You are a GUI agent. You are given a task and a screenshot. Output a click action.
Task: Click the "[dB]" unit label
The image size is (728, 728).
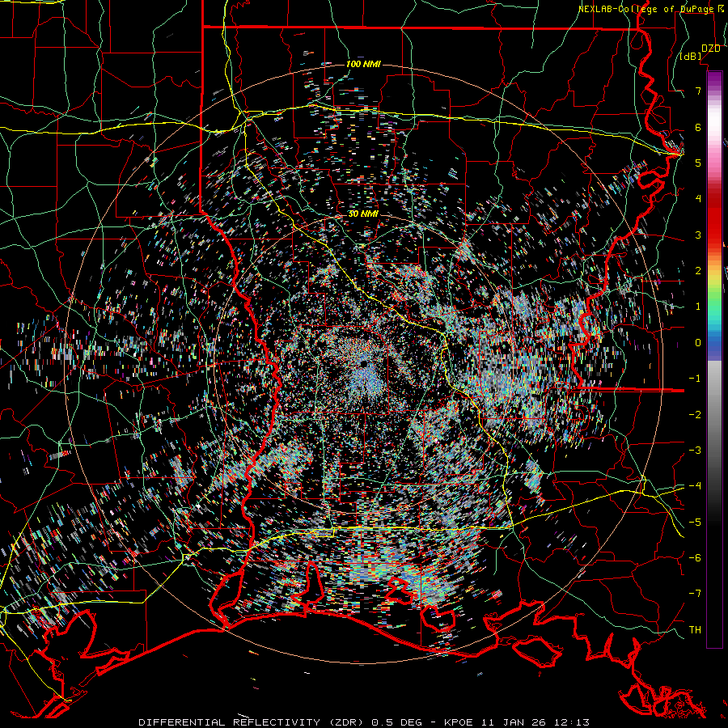coord(691,57)
